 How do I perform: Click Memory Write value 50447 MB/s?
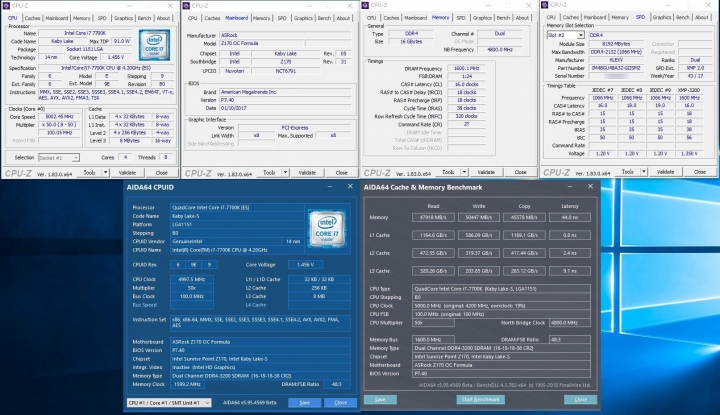coord(478,218)
